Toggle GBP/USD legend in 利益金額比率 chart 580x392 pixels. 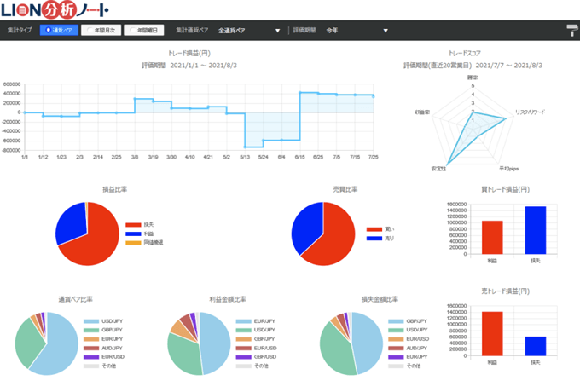(x=257, y=357)
